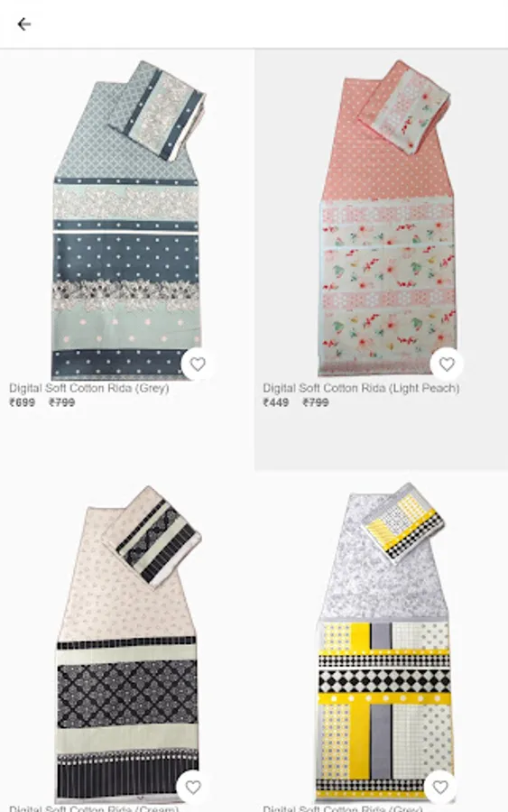
Task: Open the 'Digital Soft Cotton Rida (Light Peach)' title
Action: pyautogui.click(x=361, y=388)
